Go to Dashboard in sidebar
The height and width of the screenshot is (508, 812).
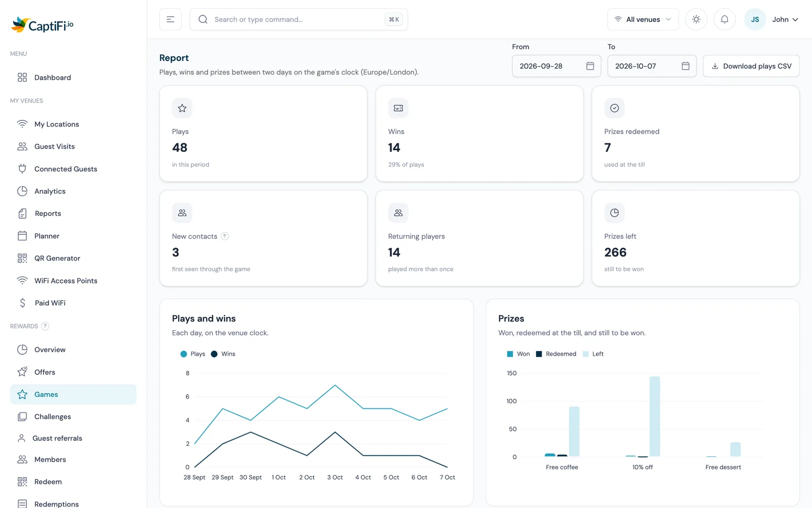click(x=73, y=77)
